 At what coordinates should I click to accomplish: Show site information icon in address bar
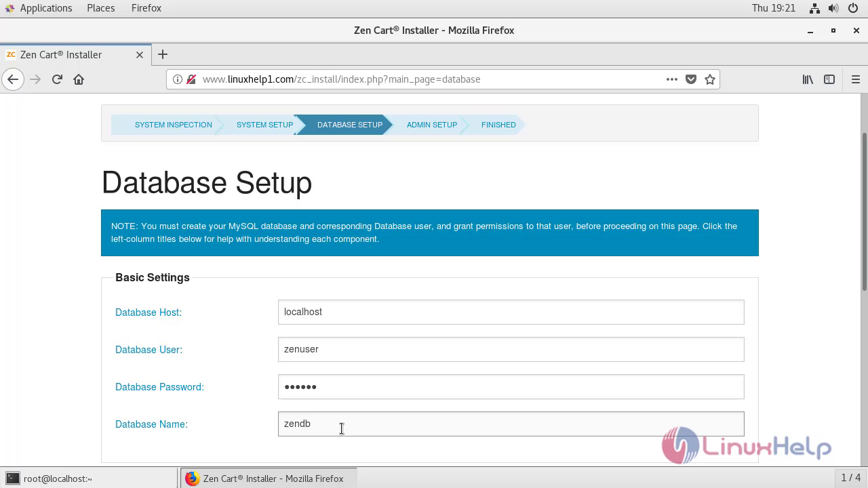tap(178, 79)
